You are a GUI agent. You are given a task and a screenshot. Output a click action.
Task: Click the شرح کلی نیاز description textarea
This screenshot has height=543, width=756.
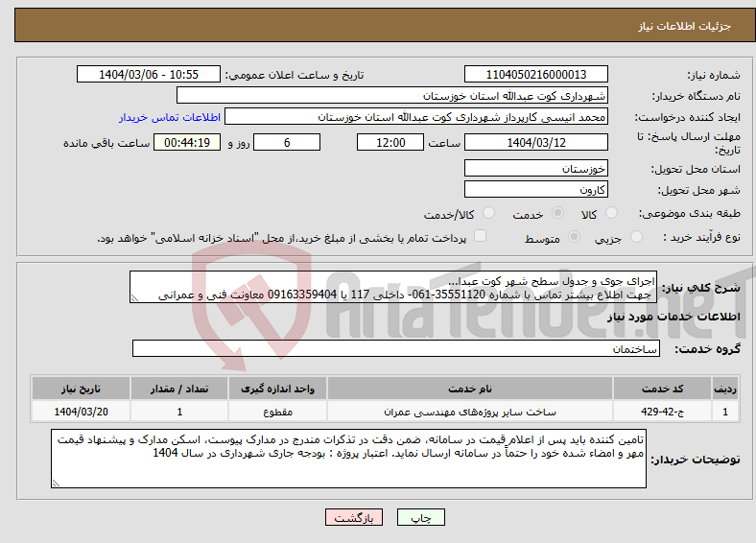pos(393,287)
